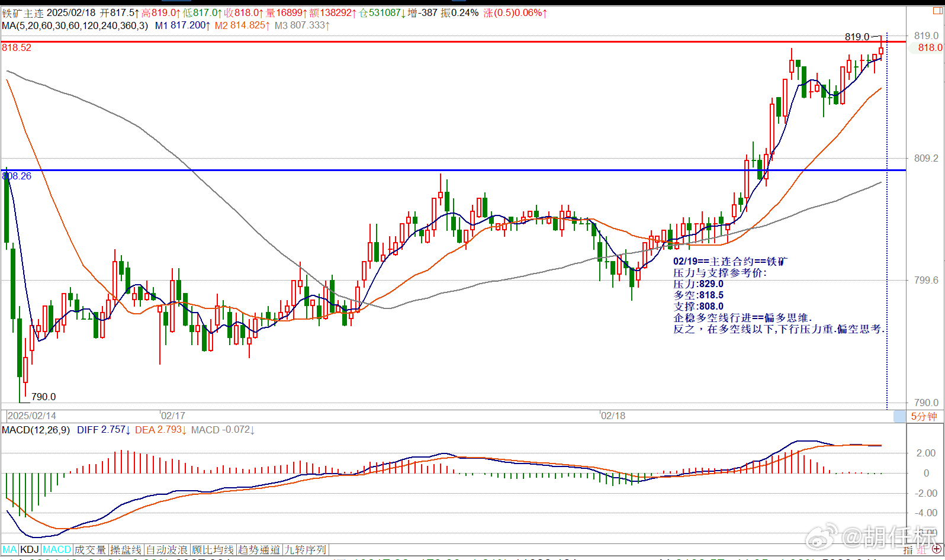Click the MACD(12,26,9) parameters label
The width and height of the screenshot is (945, 560).
point(36,430)
